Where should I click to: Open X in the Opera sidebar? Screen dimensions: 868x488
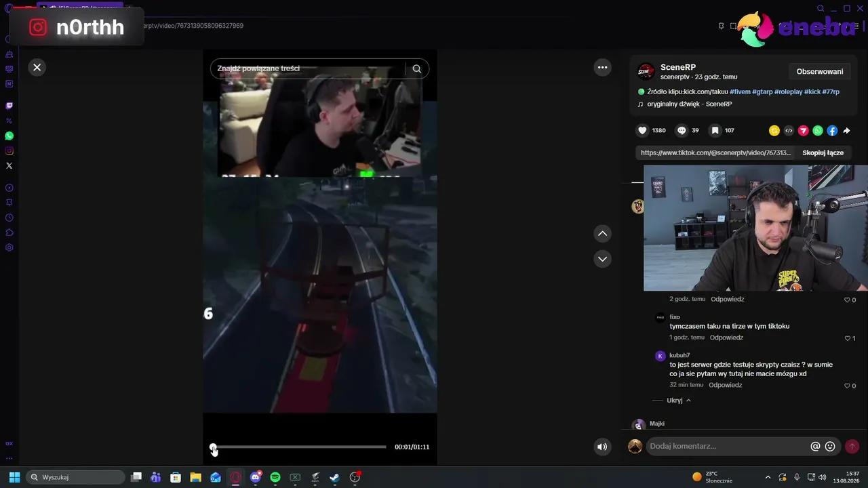click(9, 165)
